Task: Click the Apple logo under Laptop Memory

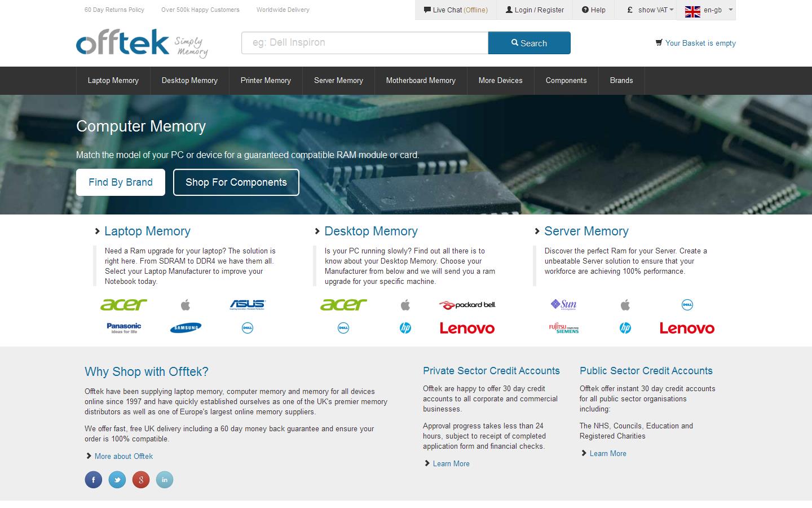Action: click(185, 304)
